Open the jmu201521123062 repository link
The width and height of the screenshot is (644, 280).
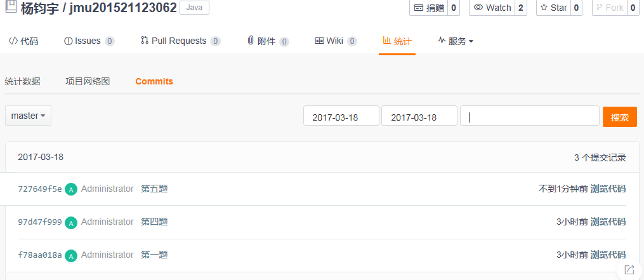[x=123, y=8]
